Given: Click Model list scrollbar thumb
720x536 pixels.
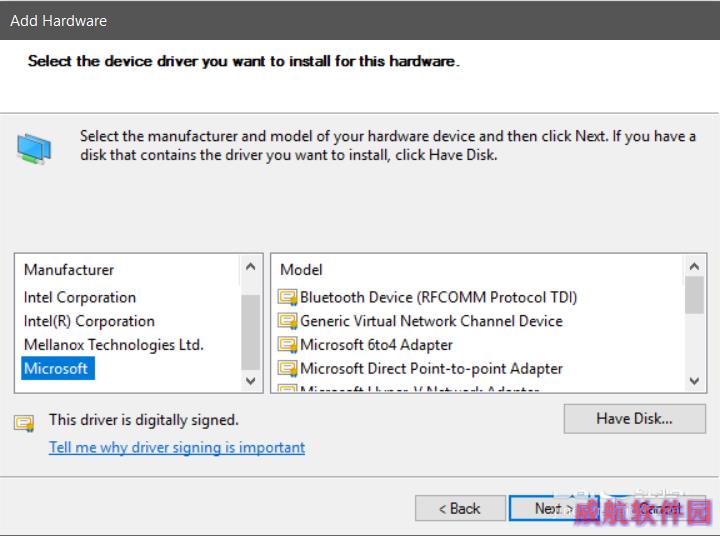Looking at the screenshot, I should coord(694,295).
